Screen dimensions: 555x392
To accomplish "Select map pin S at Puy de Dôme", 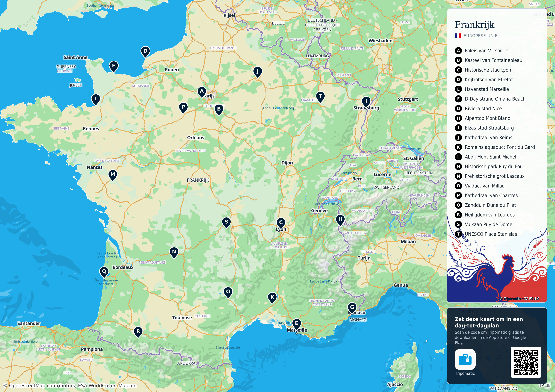I will (226, 222).
